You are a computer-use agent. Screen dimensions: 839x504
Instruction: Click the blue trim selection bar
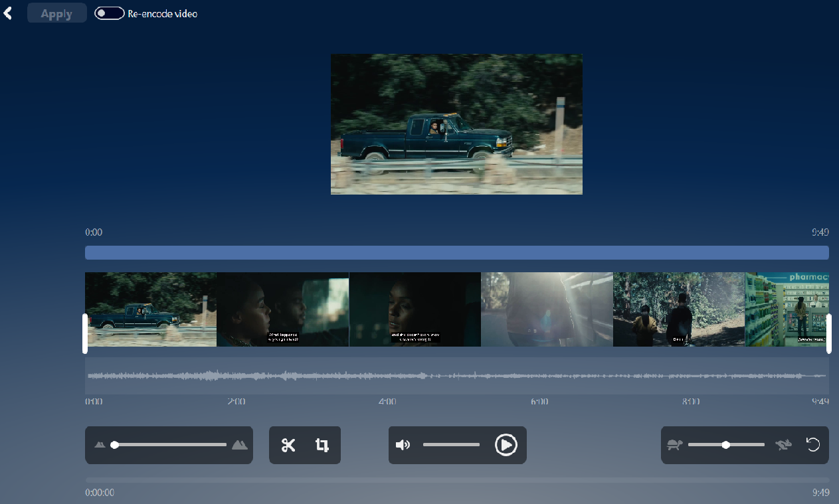pos(457,252)
